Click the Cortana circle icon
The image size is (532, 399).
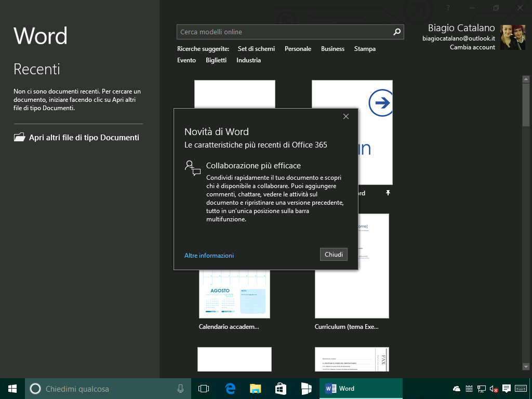[35, 389]
